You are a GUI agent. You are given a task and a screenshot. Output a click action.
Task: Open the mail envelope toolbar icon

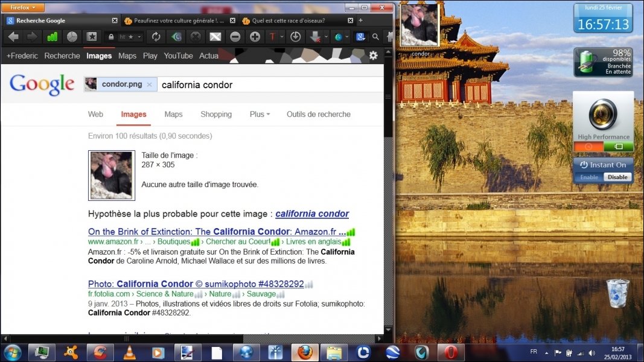point(215,37)
